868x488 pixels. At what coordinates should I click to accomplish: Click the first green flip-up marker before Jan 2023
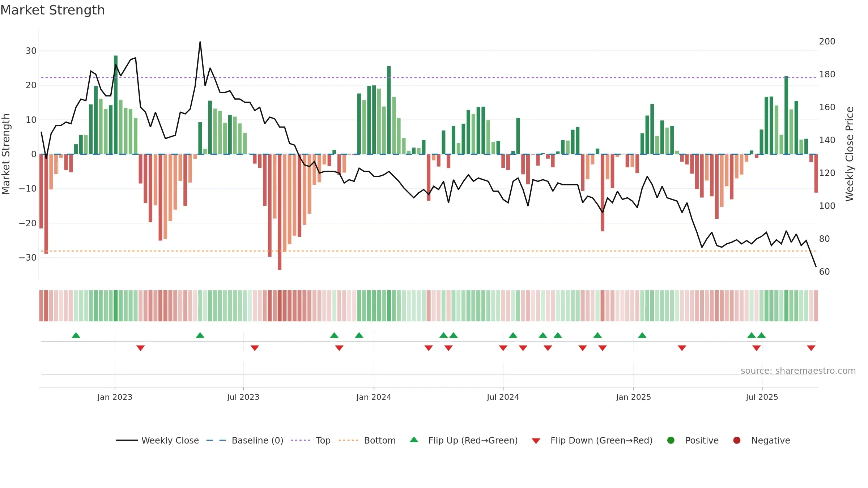76,335
